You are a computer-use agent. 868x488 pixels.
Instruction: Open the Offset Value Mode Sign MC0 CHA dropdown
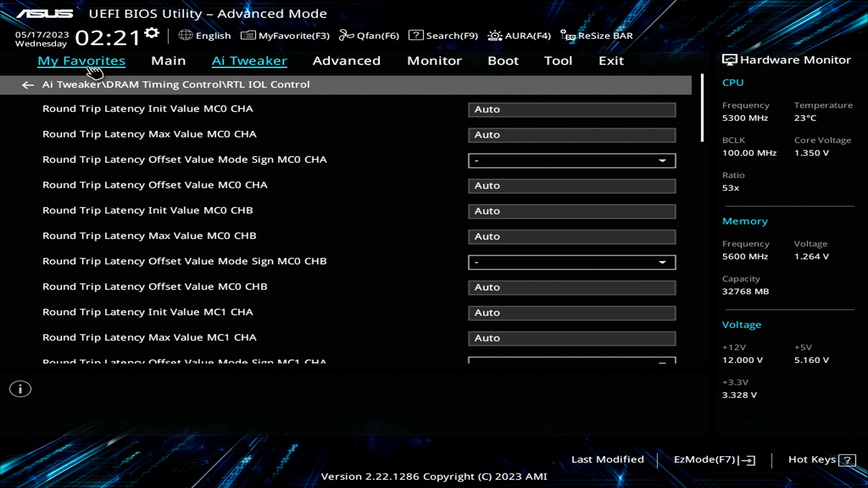[x=571, y=160]
